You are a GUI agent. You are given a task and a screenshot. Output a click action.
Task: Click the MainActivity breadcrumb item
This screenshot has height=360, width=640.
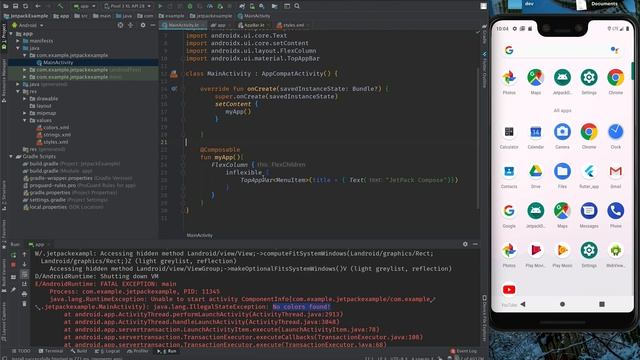coord(254,16)
